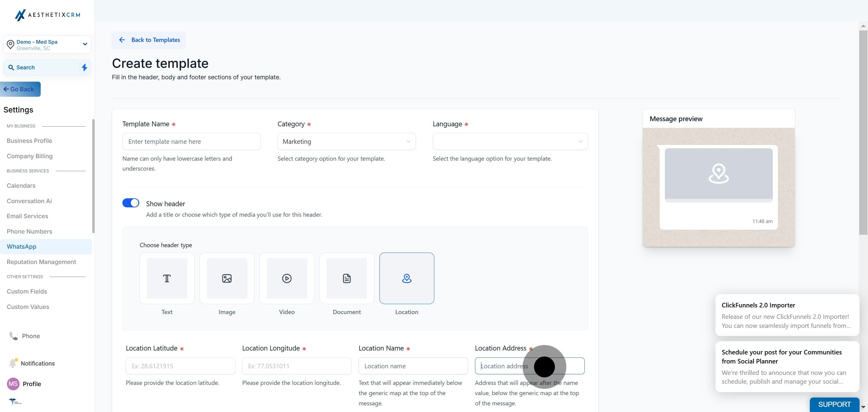Open WhatsApp settings menu item
868x412 pixels.
(22, 247)
